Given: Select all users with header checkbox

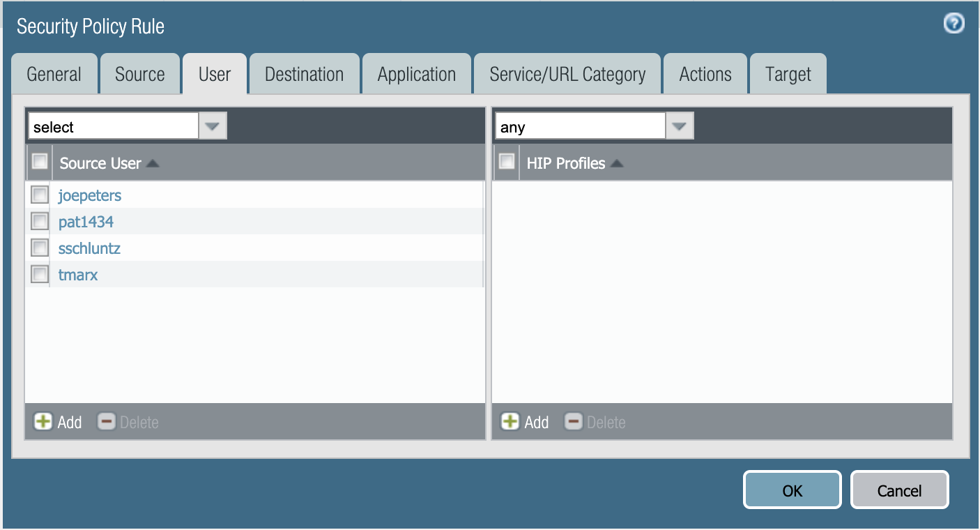Looking at the screenshot, I should [40, 161].
